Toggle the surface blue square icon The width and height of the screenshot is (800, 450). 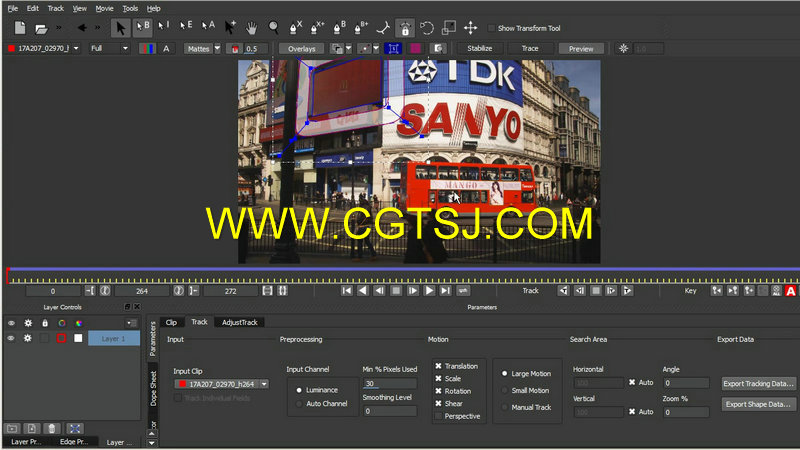pyautogui.click(x=393, y=48)
